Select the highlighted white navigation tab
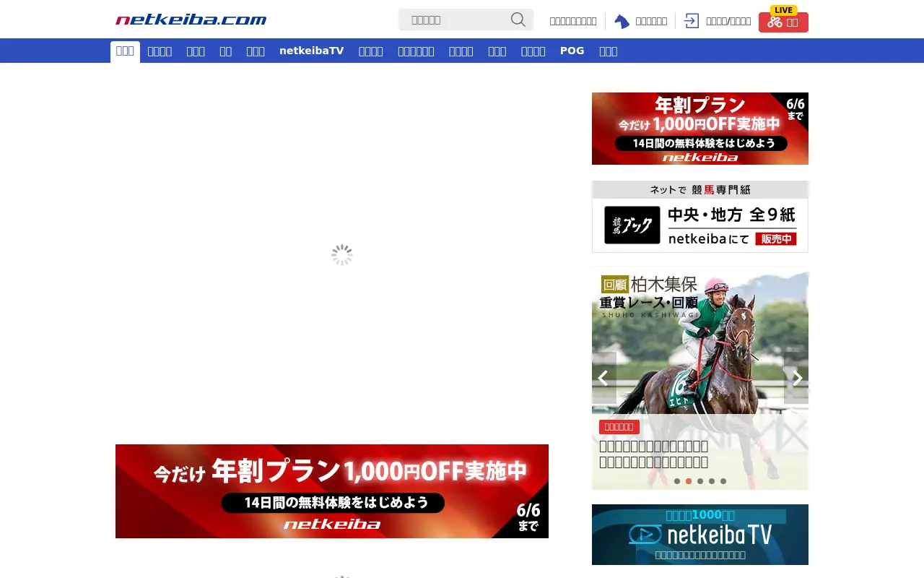The height and width of the screenshot is (578, 924). (125, 51)
